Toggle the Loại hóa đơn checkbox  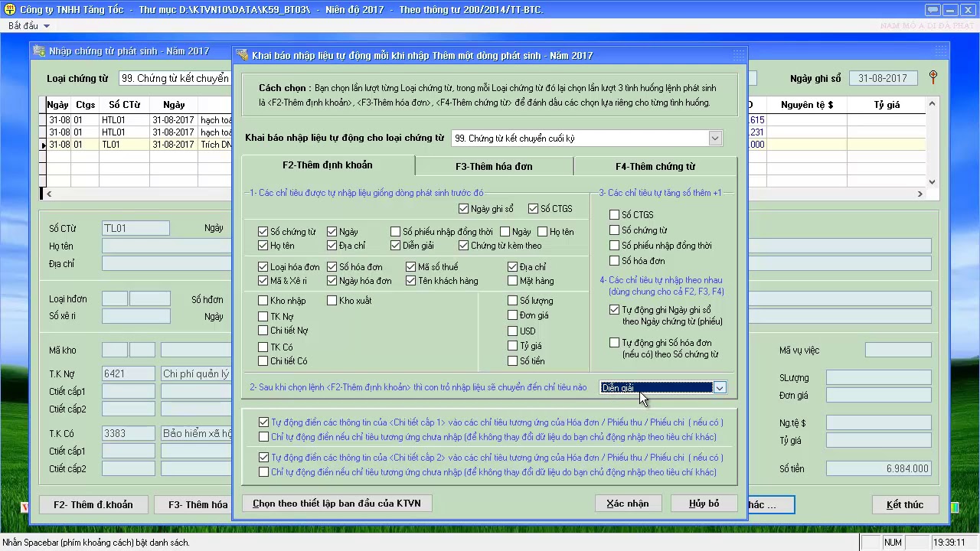(263, 267)
